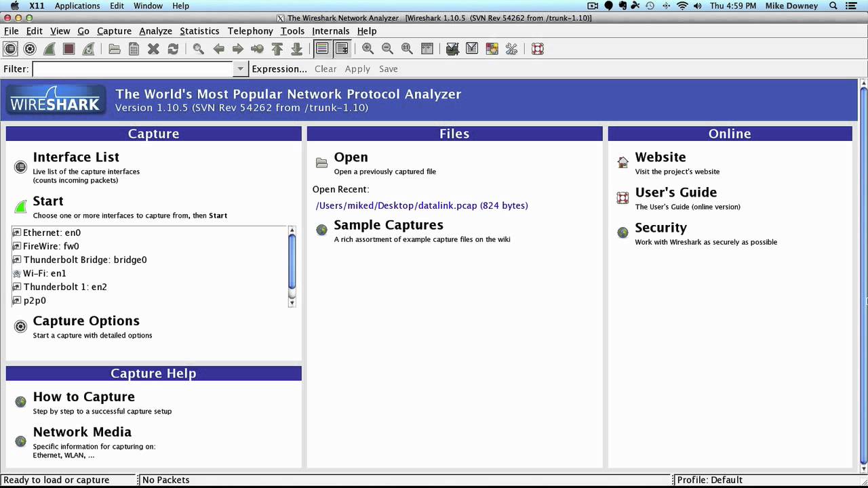The width and height of the screenshot is (868, 488).
Task: Click go to packet toolbar icon
Action: click(257, 49)
